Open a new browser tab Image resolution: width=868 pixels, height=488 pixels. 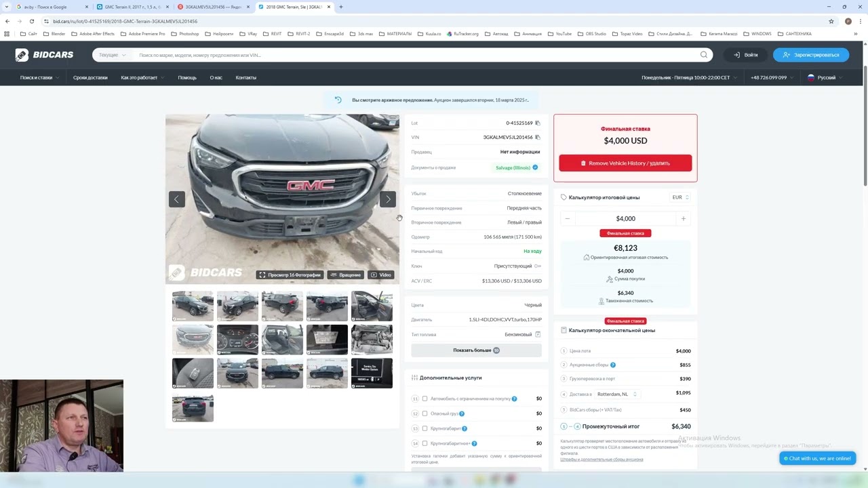(340, 7)
